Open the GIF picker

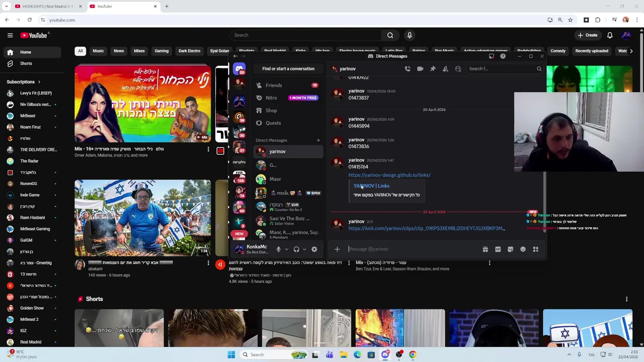(498, 249)
